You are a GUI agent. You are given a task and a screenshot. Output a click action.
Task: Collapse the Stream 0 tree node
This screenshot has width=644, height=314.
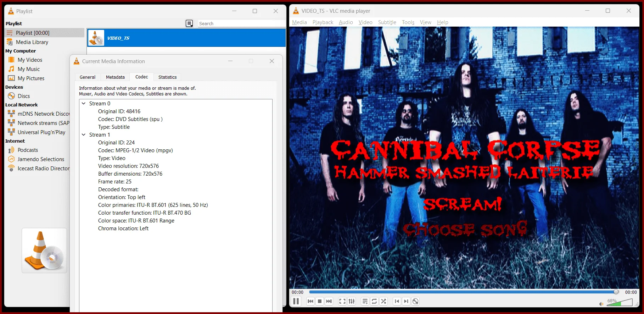click(x=84, y=104)
